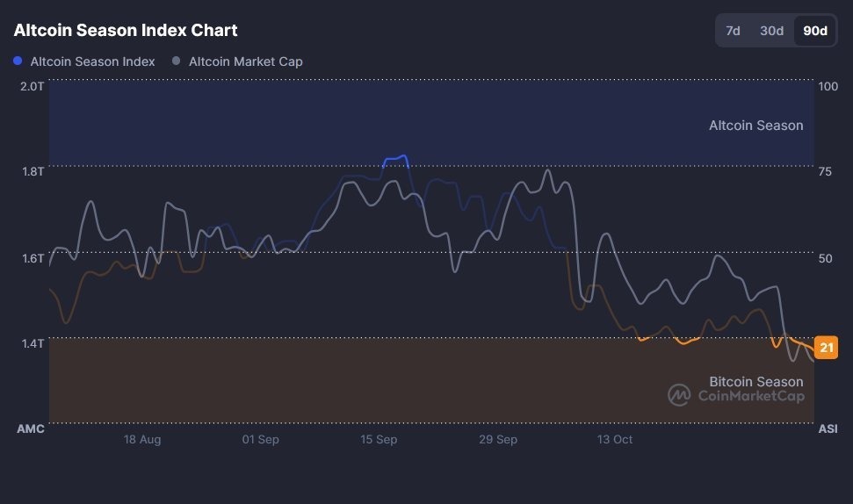This screenshot has height=504, width=853.
Task: Toggle the Altcoin Market Cap series label
Action: point(245,61)
